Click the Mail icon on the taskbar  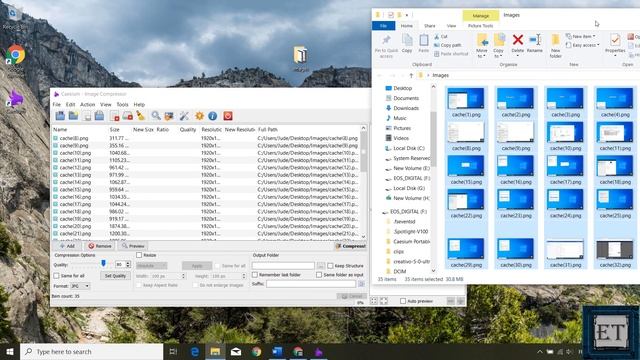236,351
